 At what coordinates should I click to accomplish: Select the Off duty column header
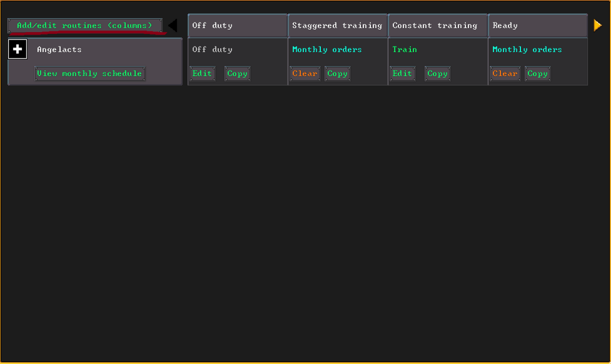coord(238,25)
